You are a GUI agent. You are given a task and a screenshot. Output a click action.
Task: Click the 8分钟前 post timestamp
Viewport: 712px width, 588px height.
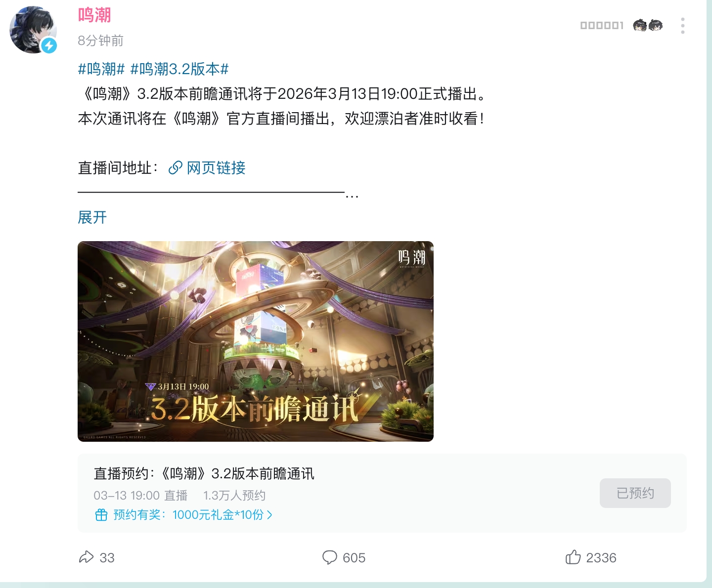[100, 41]
